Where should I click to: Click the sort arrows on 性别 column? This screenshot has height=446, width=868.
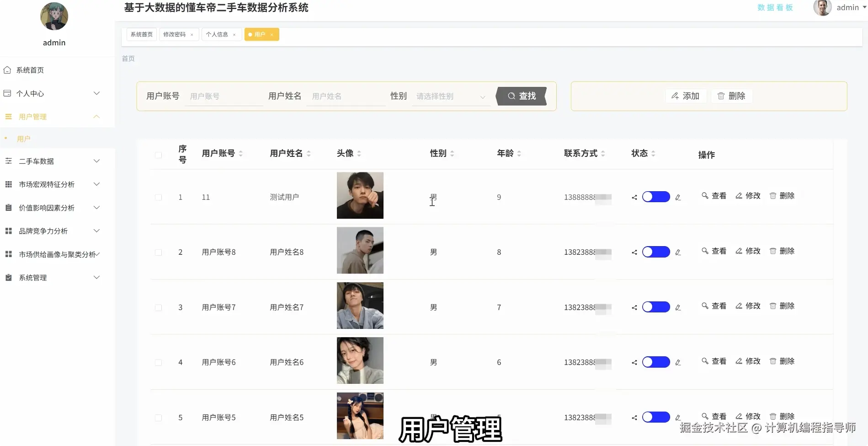452,154
